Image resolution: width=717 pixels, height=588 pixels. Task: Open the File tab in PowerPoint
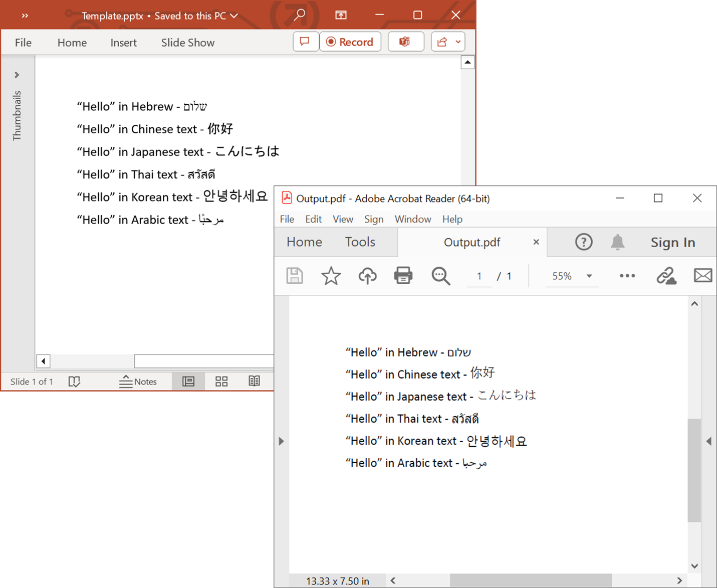coord(23,43)
